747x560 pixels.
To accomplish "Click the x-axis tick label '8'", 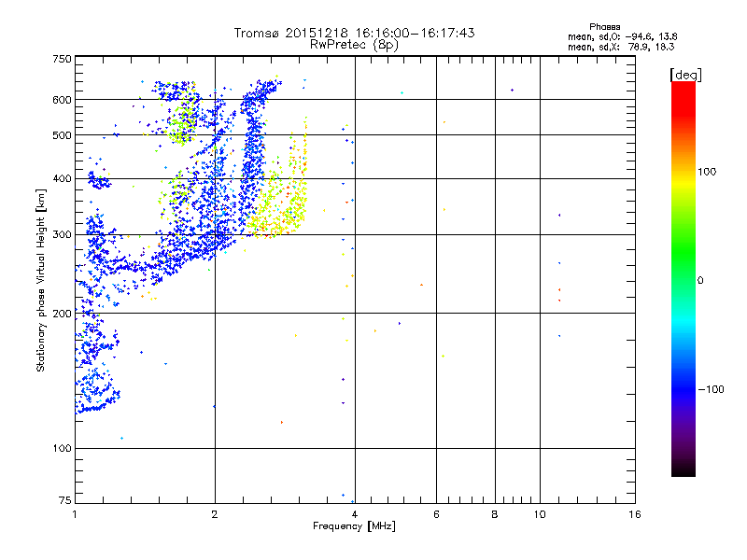I will 495,514.
